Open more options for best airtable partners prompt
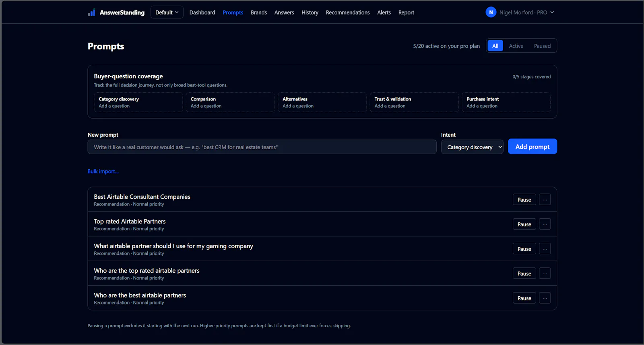 545,298
